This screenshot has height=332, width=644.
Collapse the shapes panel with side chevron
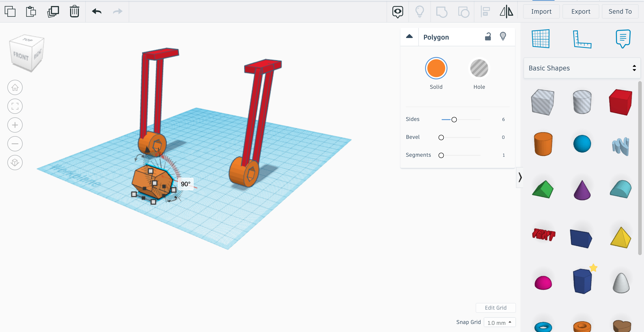click(520, 178)
